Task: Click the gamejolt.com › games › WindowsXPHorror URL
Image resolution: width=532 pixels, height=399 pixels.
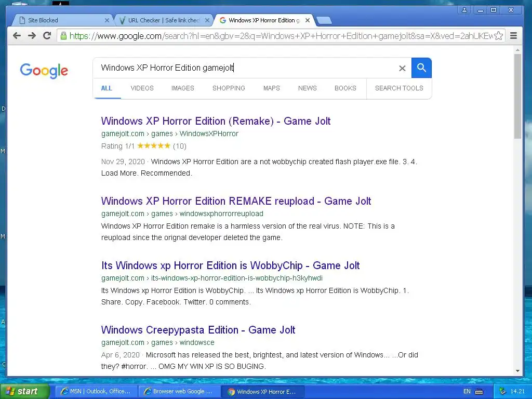Action: point(170,134)
